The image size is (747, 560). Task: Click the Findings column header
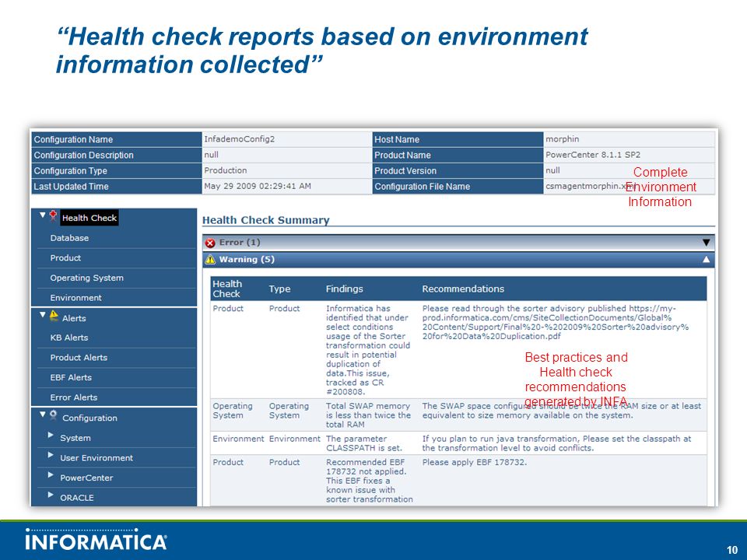(x=345, y=289)
